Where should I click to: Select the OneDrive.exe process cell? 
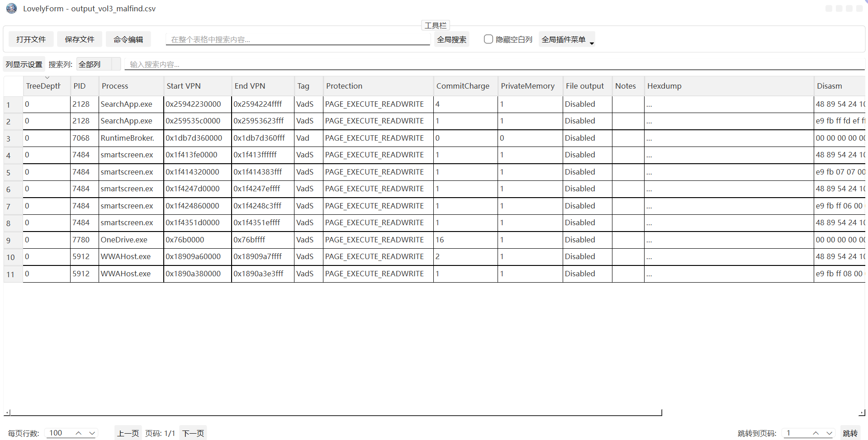click(131, 240)
